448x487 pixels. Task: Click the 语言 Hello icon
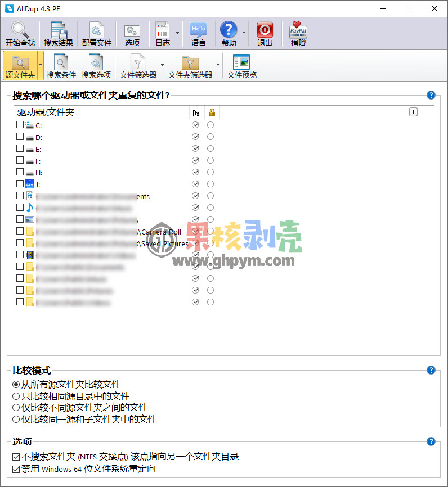pyautogui.click(x=198, y=34)
